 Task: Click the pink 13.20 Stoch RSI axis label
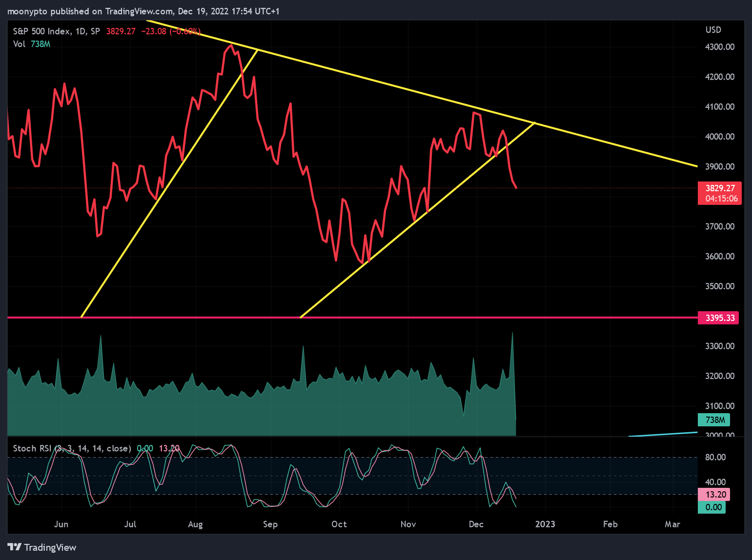click(714, 495)
